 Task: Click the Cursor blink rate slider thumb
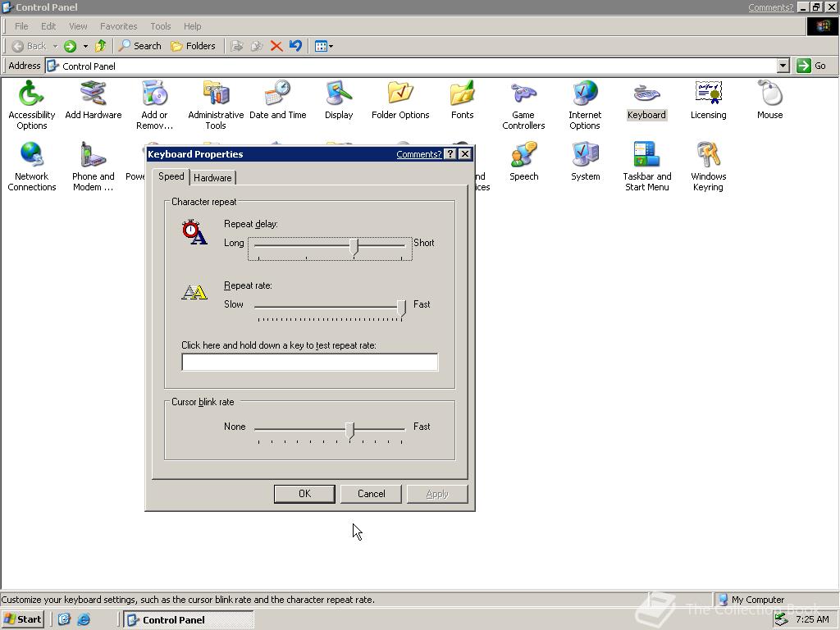[349, 430]
